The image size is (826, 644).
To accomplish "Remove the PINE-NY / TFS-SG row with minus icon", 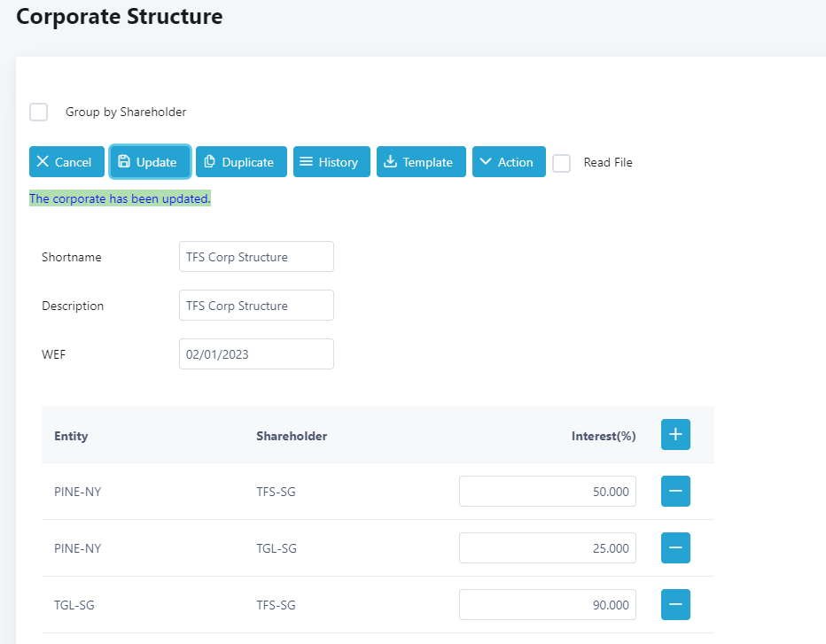I will 675,492.
